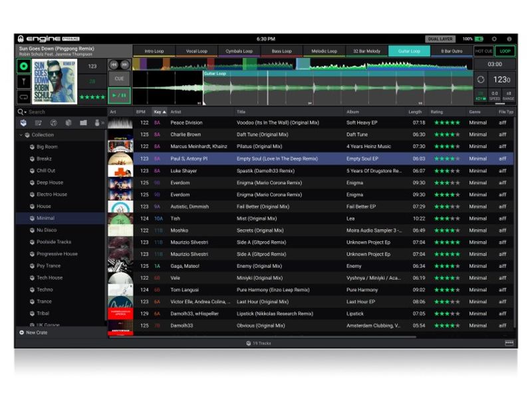Screen dimensions: 532x399
Task: Switch pads to LOOP mode
Action: click(x=505, y=51)
